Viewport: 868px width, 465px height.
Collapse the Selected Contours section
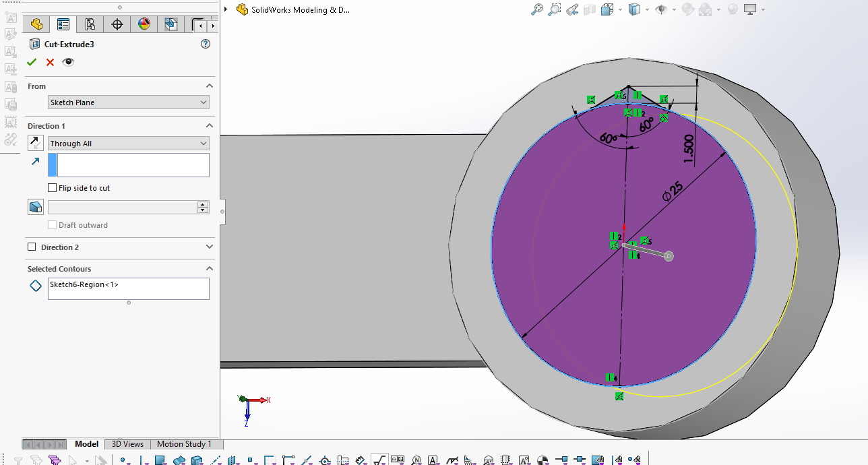[x=209, y=269]
